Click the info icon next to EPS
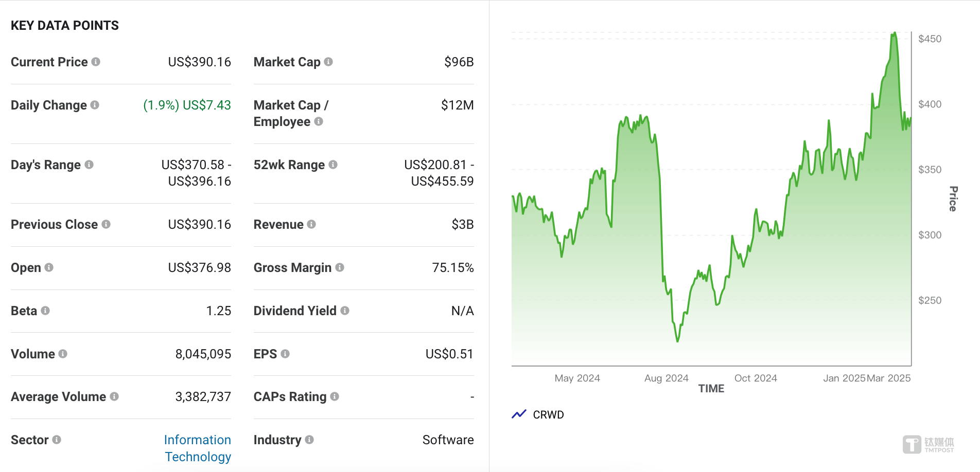The image size is (980, 472). pos(285,354)
